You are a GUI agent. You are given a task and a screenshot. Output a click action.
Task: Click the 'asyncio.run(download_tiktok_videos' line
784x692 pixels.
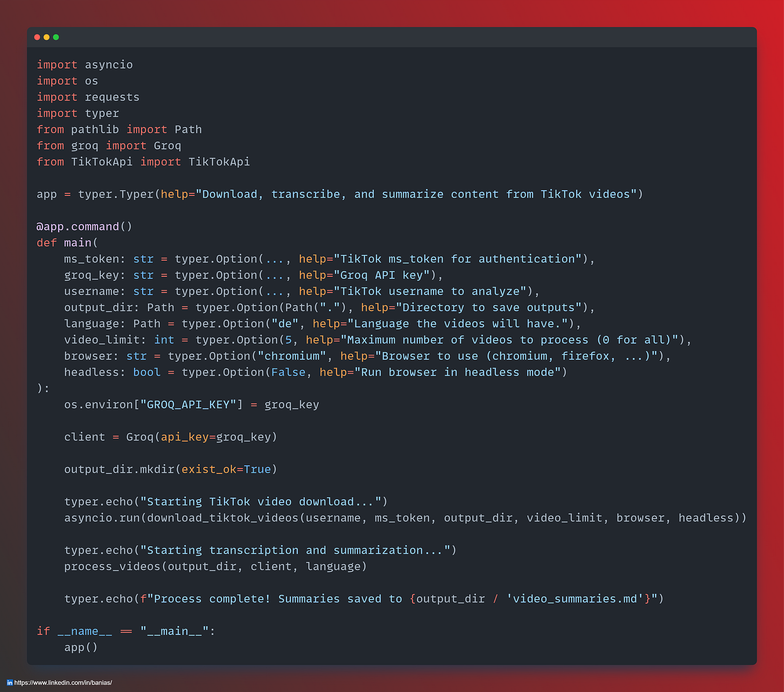[x=405, y=518]
